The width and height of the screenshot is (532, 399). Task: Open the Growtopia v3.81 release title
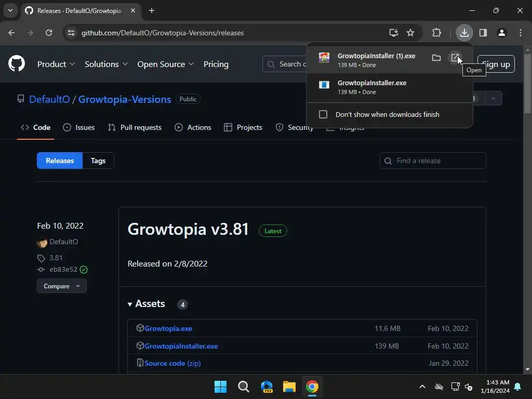pyautogui.click(x=188, y=229)
